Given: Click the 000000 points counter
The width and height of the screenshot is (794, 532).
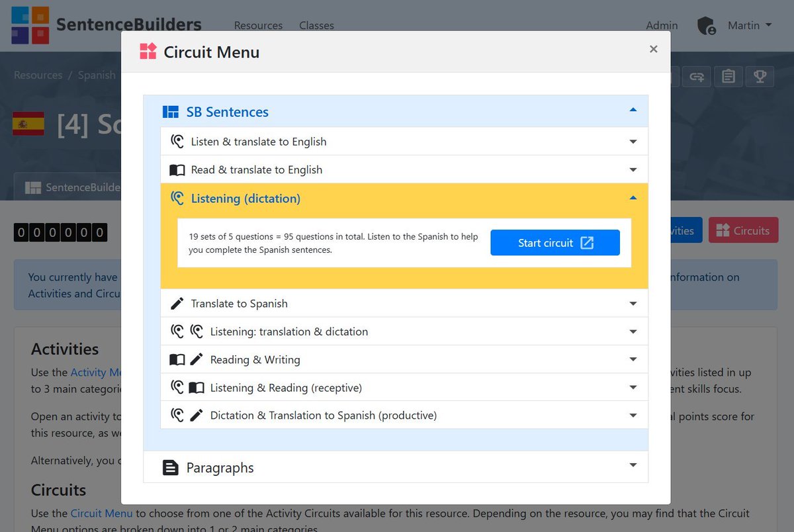Looking at the screenshot, I should [x=60, y=232].
